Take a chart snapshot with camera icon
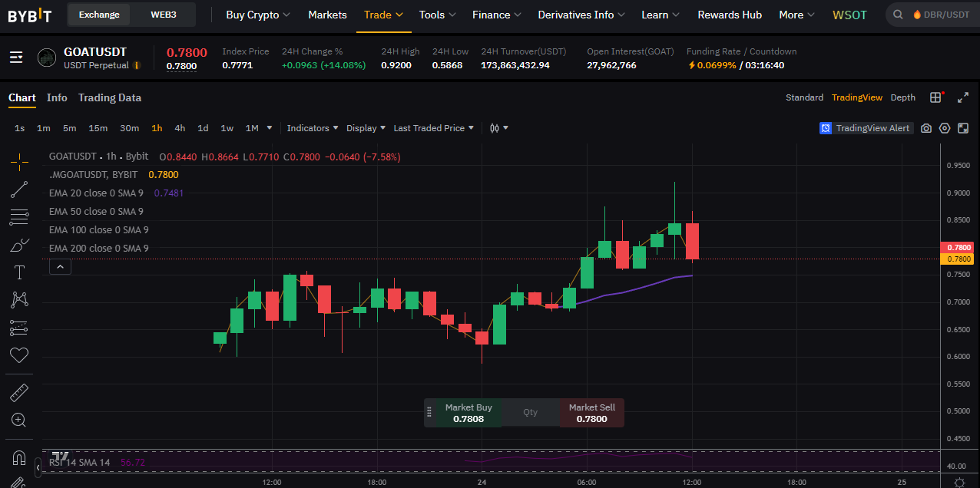This screenshot has width=980, height=488. [x=926, y=128]
